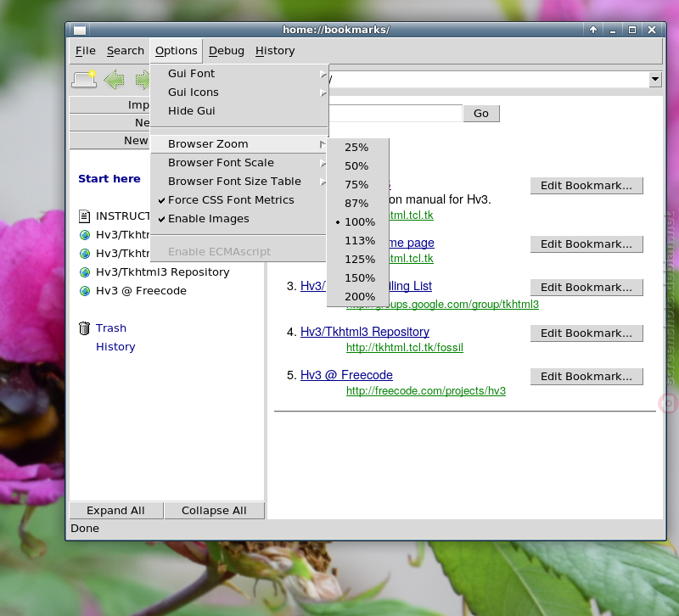
Task: Open the Hv3/Tkhtml3 Repository link
Action: click(x=365, y=332)
